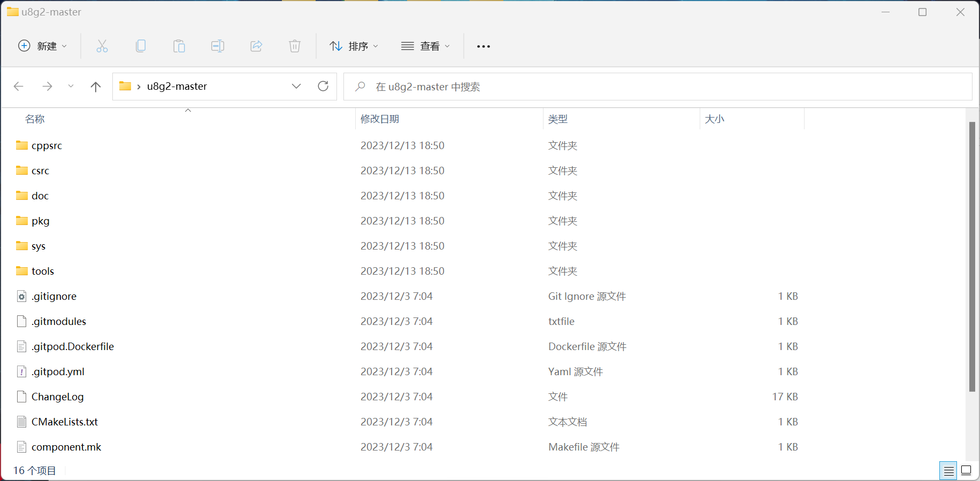The height and width of the screenshot is (481, 980).
Task: Click the Git Ignore 源文件 type cell
Action: [x=587, y=296]
